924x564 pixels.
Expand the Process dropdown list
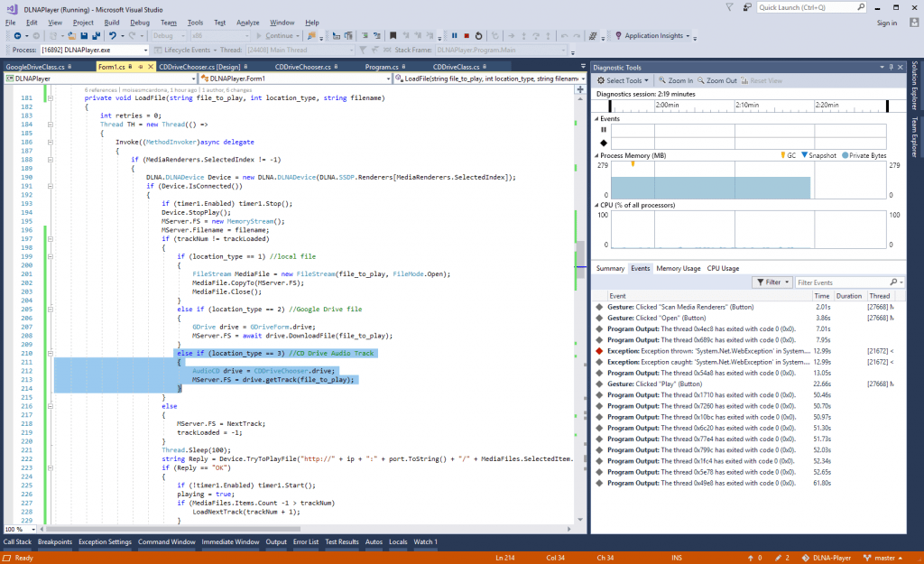pos(143,50)
